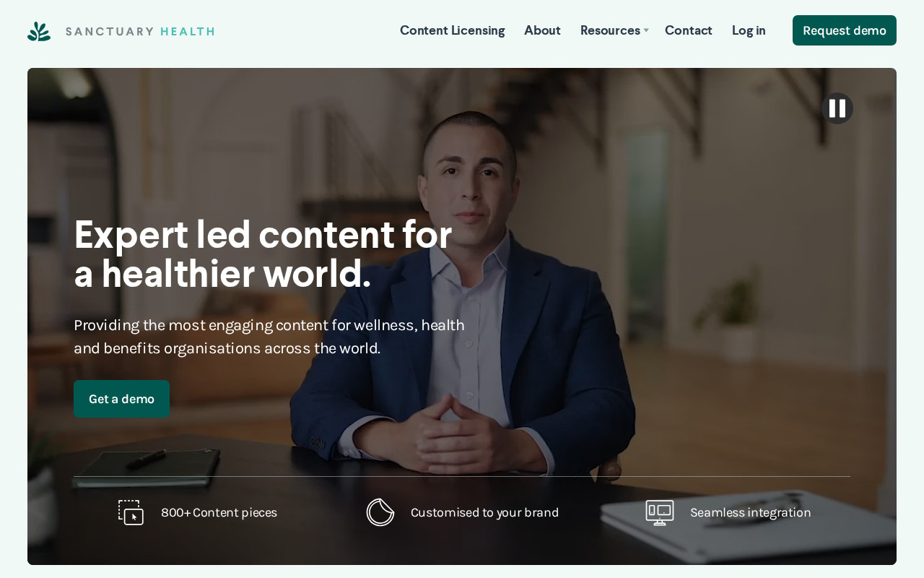
Task: Click the subheading about engaging wellness content
Action: (269, 337)
